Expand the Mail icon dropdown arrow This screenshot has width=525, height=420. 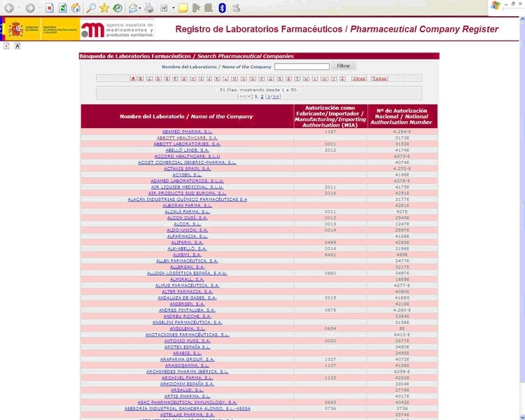click(139, 8)
